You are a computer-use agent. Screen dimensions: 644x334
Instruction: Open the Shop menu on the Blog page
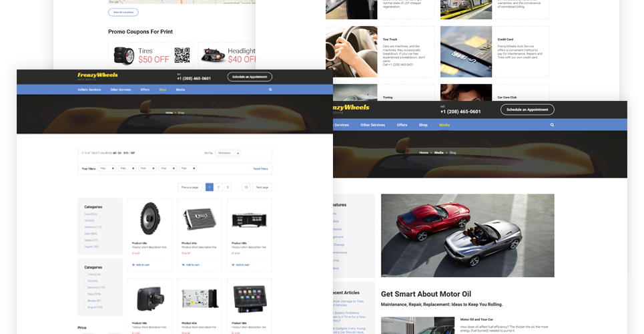coord(423,125)
